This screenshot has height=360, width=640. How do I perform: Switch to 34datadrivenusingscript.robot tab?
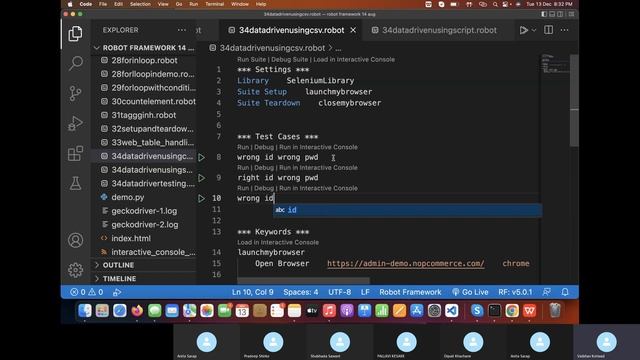click(x=435, y=30)
